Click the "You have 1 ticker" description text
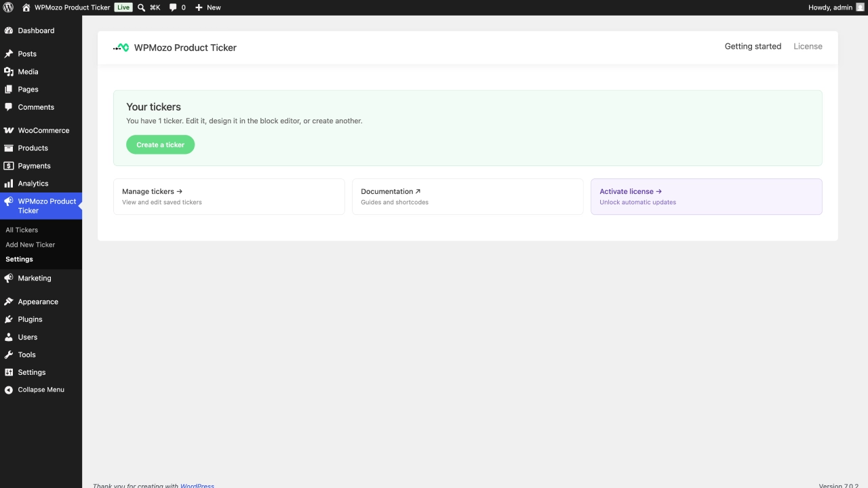 pyautogui.click(x=244, y=121)
